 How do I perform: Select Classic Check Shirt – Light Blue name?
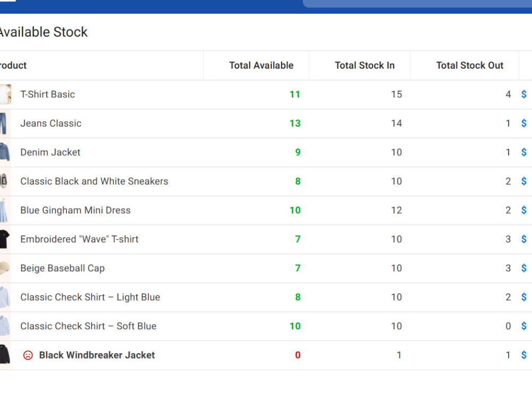coord(90,297)
